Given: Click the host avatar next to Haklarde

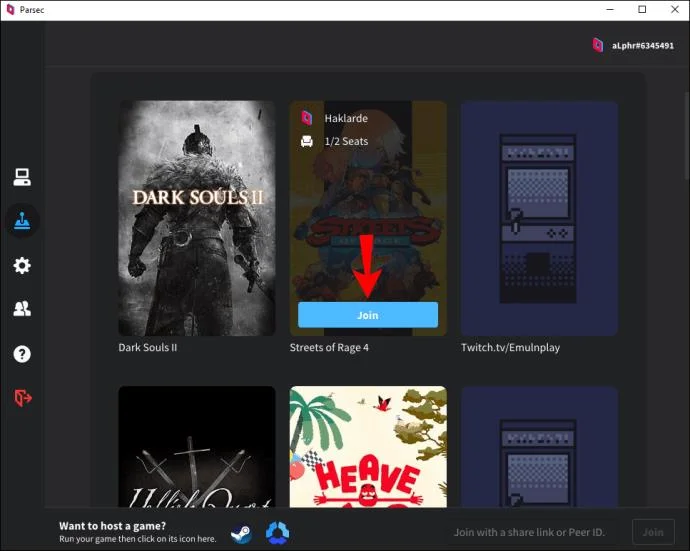Looking at the screenshot, I should pos(307,118).
